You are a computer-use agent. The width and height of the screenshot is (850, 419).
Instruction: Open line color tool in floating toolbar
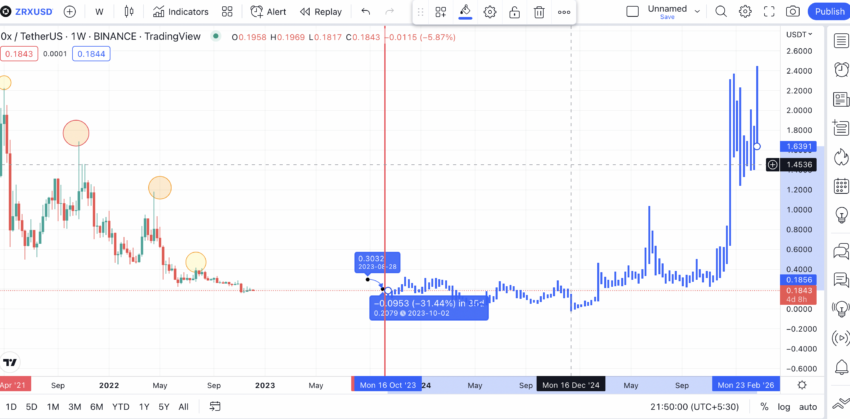(465, 12)
